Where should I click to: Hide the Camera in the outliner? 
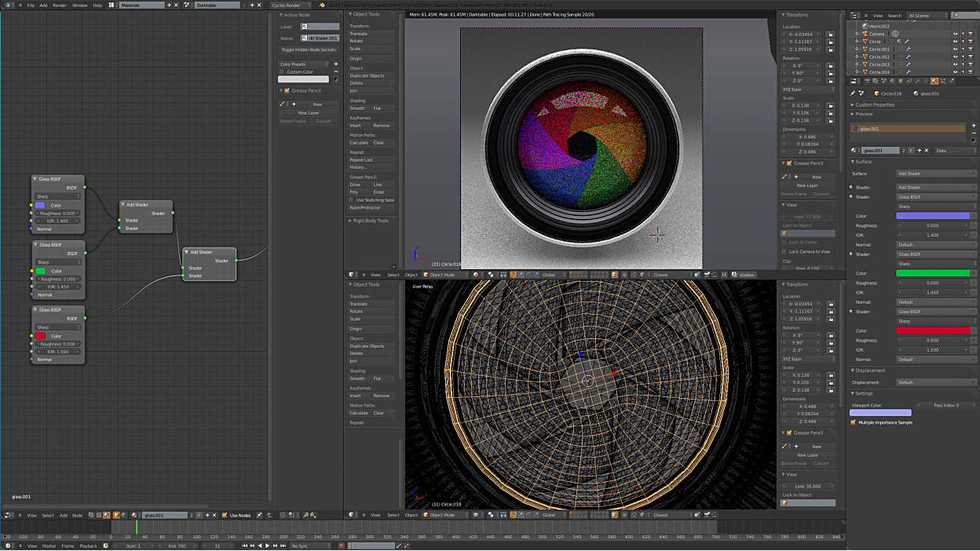click(955, 34)
